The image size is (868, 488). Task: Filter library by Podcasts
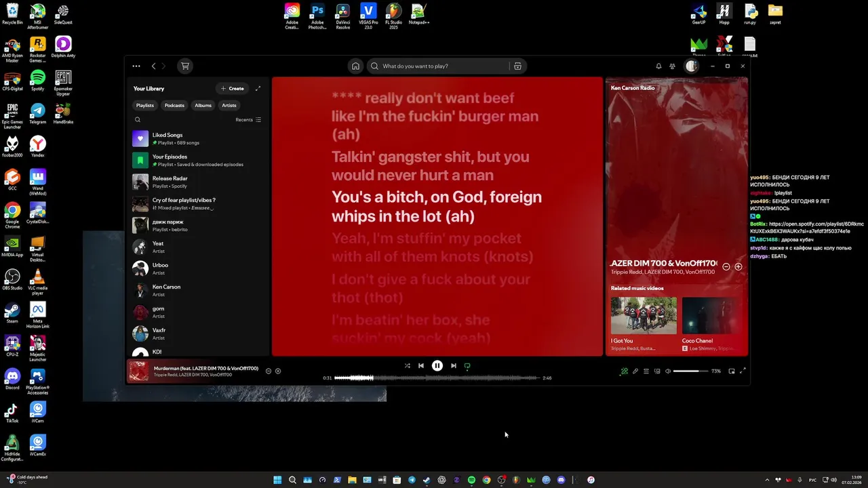(174, 106)
